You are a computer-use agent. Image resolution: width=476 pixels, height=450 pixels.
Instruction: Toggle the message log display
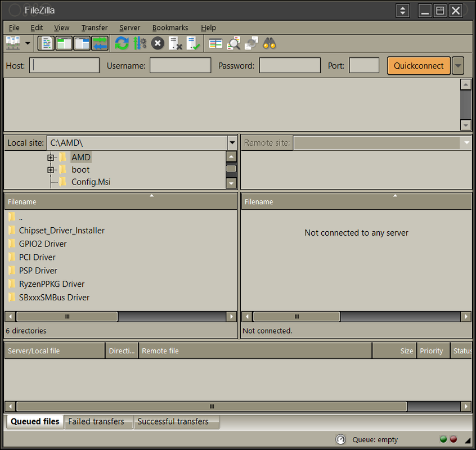pos(46,43)
